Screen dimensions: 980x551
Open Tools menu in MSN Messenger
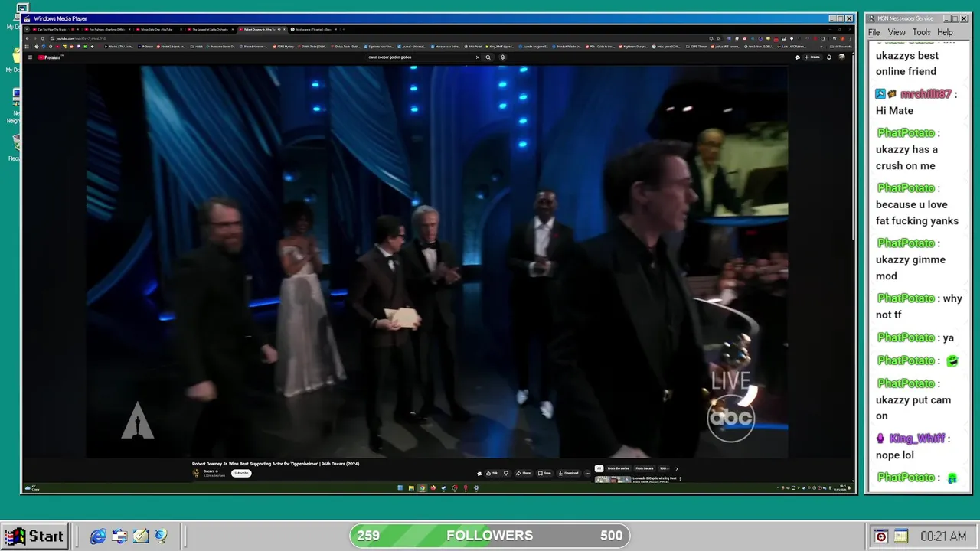922,32
